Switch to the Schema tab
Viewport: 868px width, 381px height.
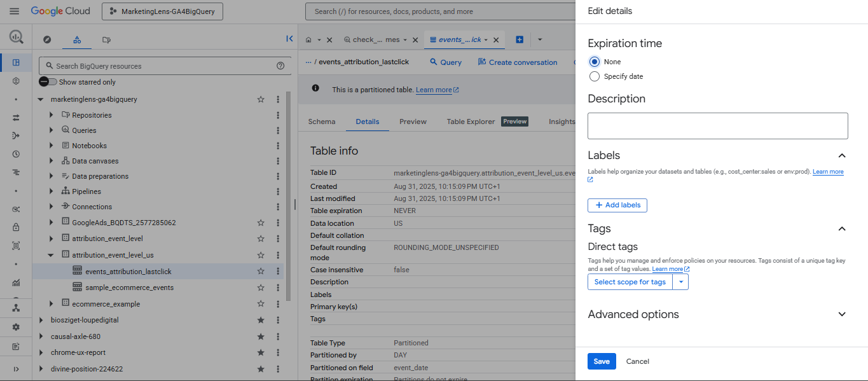tap(322, 121)
